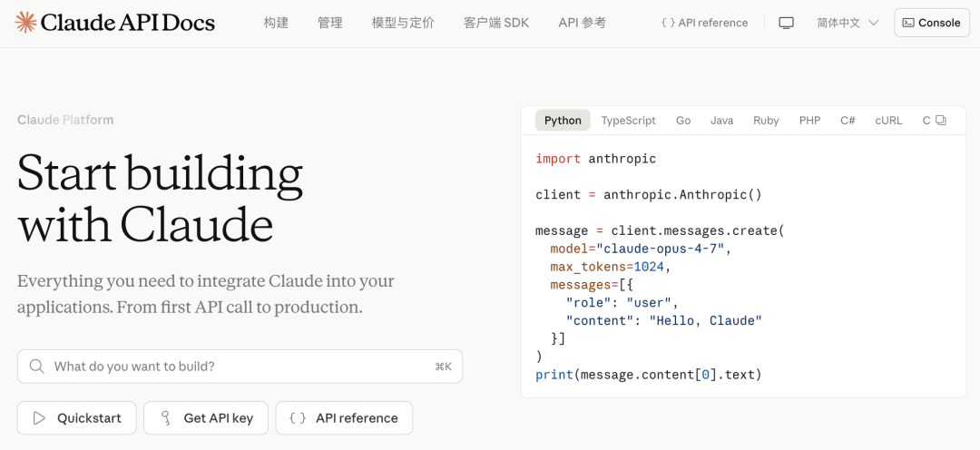Switch to the Java code tab
Screen dimensions: 980x450
[722, 121]
